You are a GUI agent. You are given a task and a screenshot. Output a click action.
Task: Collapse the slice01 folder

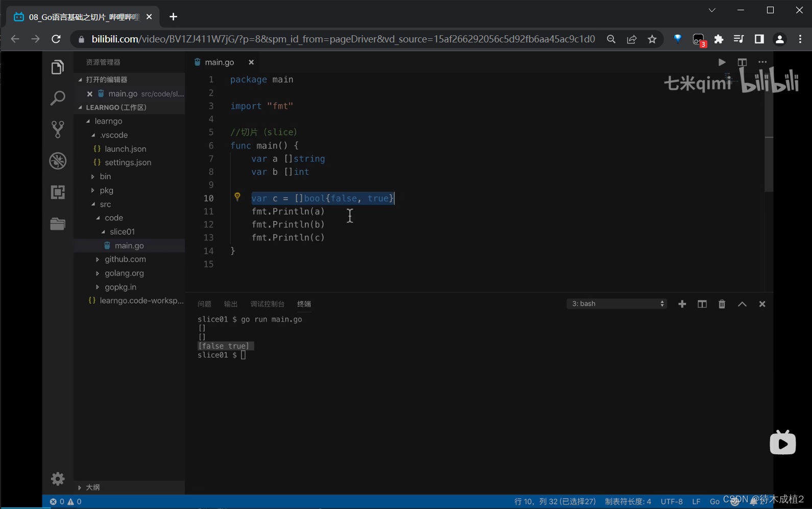(x=104, y=232)
